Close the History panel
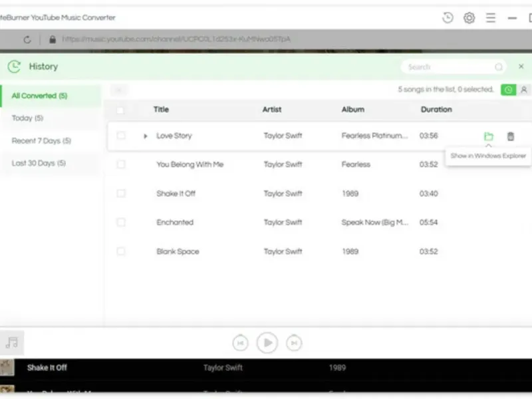This screenshot has height=399, width=532. click(521, 66)
